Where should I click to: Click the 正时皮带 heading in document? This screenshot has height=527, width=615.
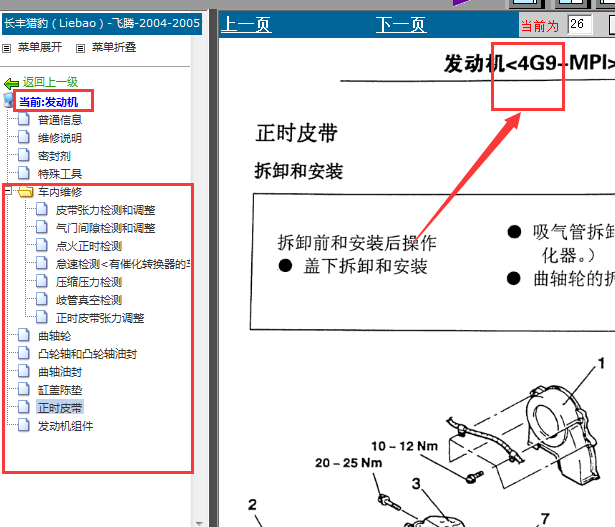point(297,133)
